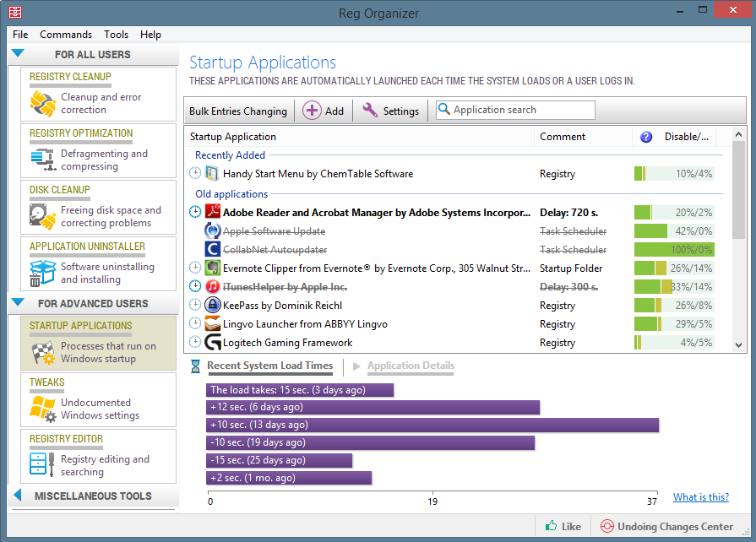Collapse the For All Users section
The image size is (756, 542).
point(18,54)
